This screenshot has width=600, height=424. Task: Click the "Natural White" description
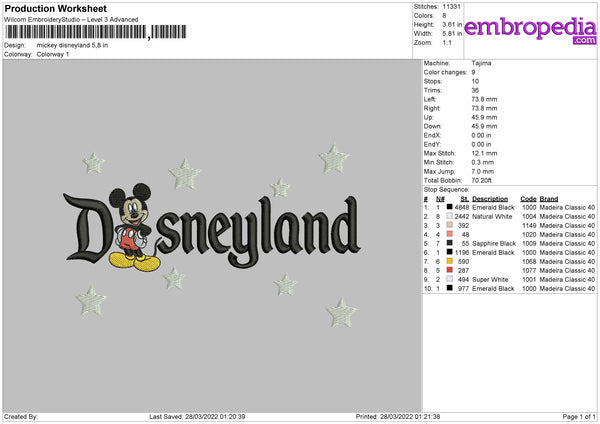coord(492,217)
